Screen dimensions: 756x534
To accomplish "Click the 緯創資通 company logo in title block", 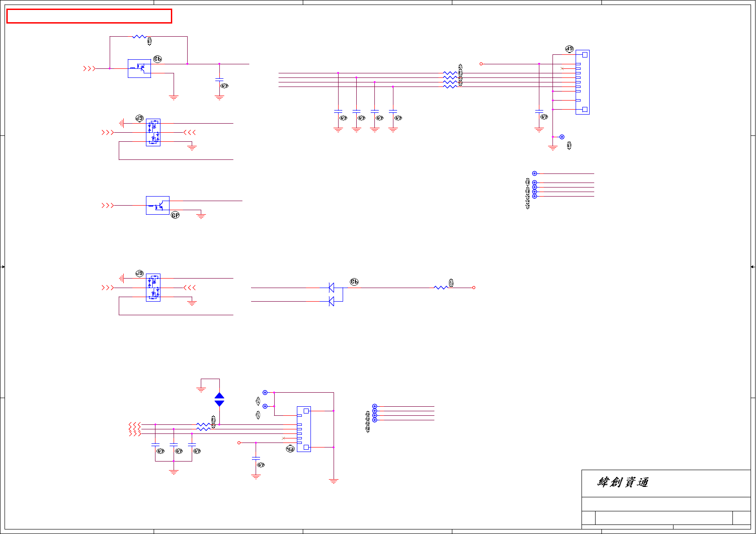I will (x=623, y=482).
